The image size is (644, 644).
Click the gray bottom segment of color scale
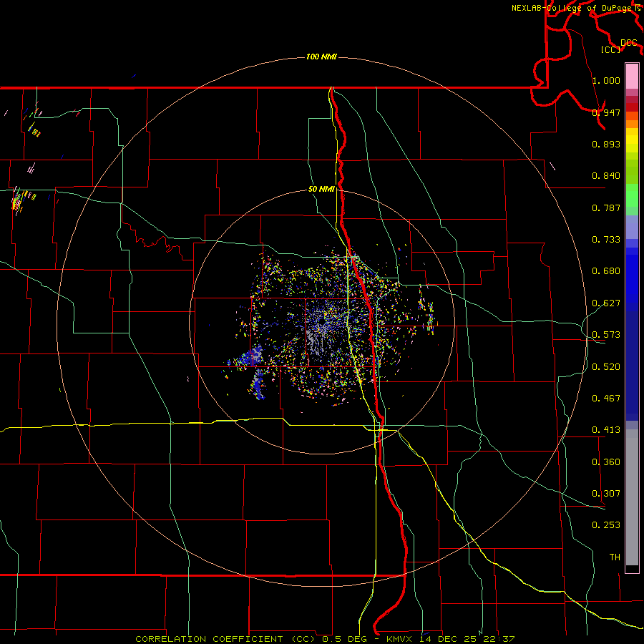point(632,497)
